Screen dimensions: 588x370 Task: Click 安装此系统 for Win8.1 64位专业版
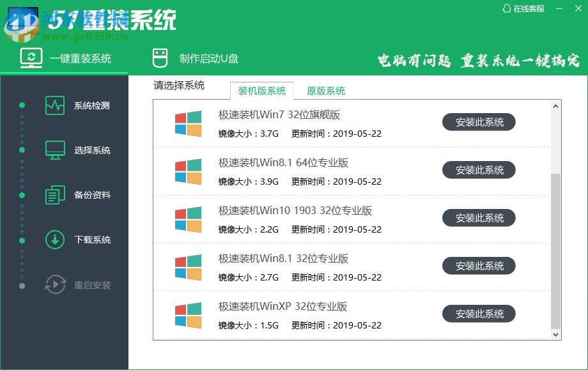point(479,170)
